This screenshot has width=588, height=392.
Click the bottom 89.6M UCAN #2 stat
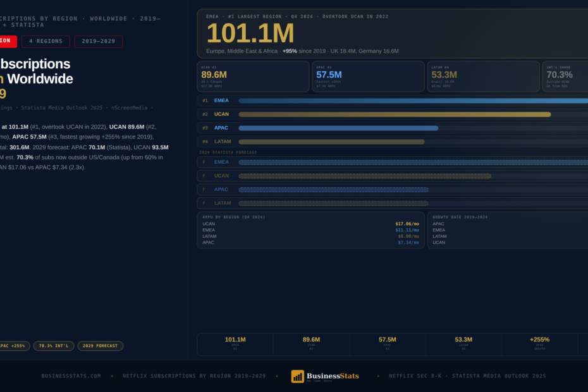311,343
